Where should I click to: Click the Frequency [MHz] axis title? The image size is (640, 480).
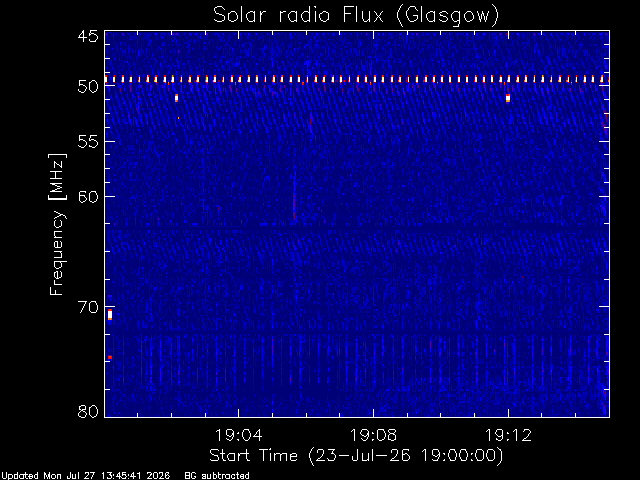coord(57,224)
